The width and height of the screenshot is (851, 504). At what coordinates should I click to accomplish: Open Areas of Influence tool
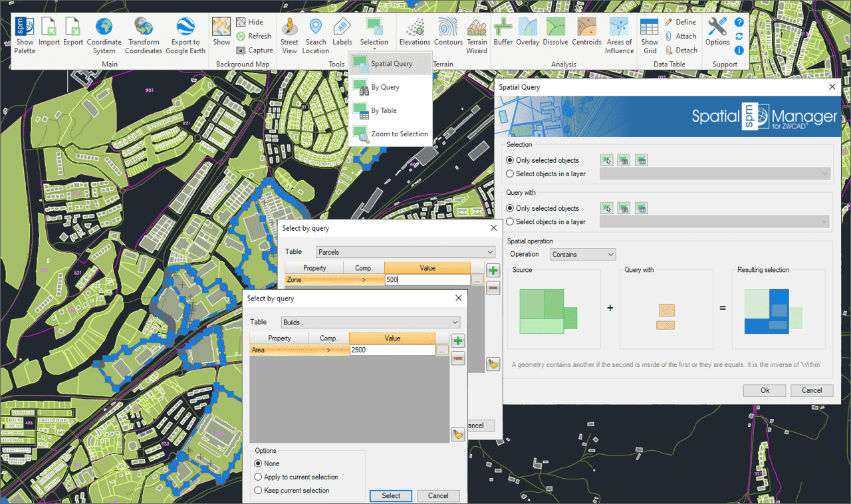pyautogui.click(x=620, y=36)
